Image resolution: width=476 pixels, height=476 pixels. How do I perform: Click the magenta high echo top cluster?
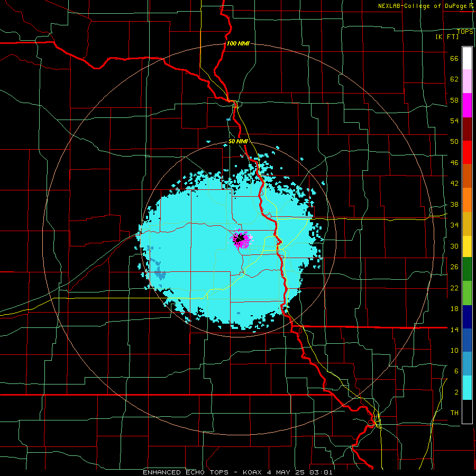click(x=242, y=240)
